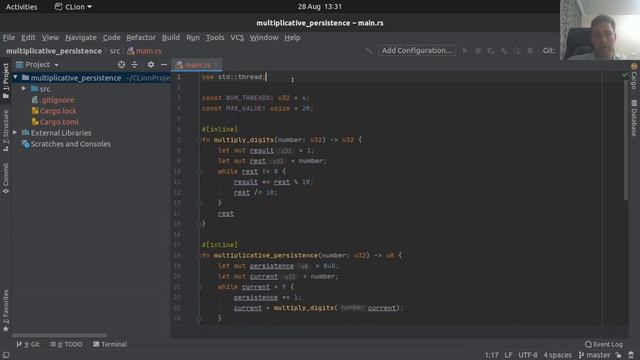Open the File menu
The width and height of the screenshot is (640, 360).
[x=9, y=37]
